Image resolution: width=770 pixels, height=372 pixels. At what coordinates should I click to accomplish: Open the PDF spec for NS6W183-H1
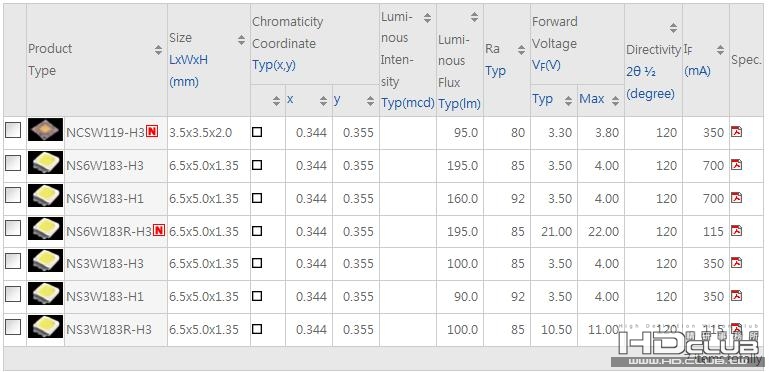coord(736,197)
